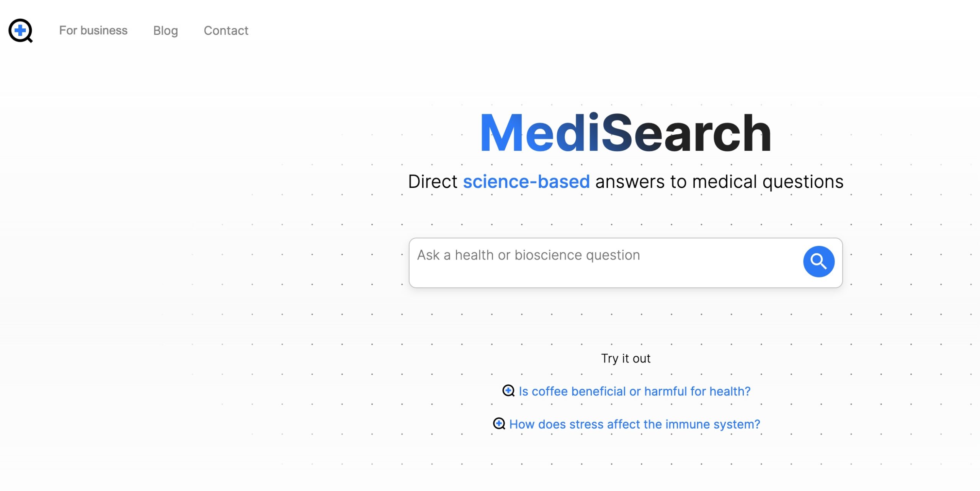Click the icon beside the coffee question
The image size is (980, 491).
tap(508, 391)
